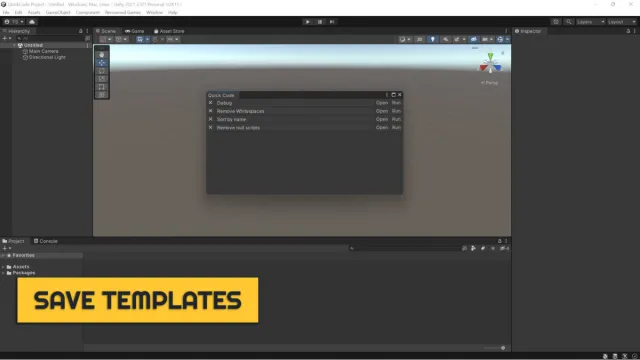
Task: Open the undo history icon in top toolbar
Action: click(x=556, y=22)
